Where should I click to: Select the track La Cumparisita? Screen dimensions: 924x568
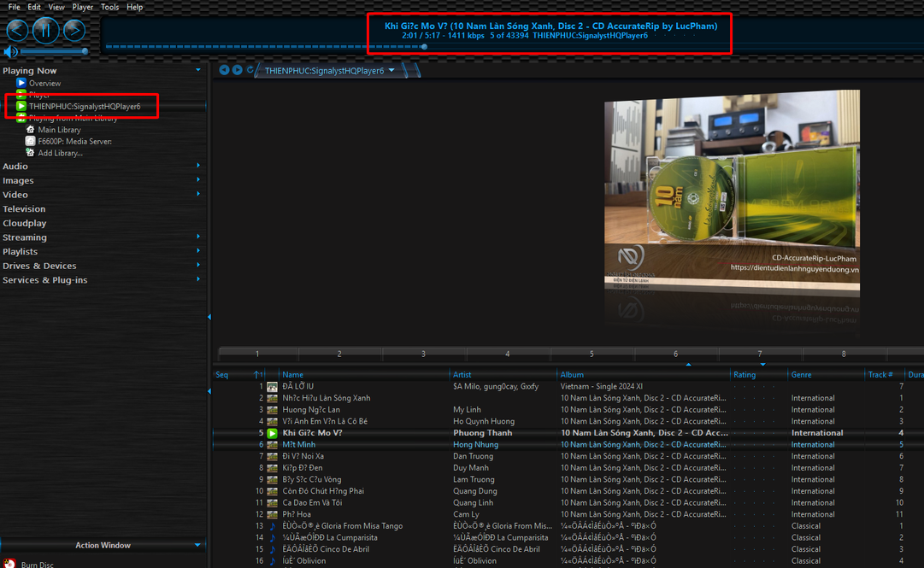click(x=330, y=538)
